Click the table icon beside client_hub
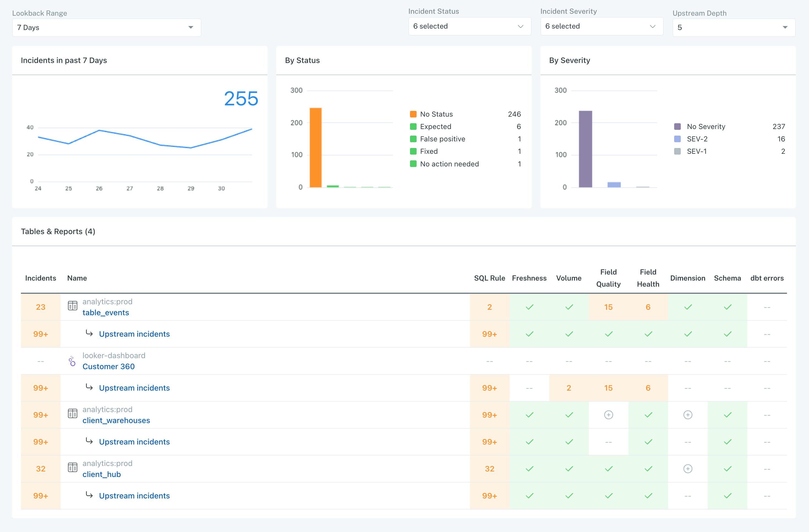This screenshot has width=809, height=532. [72, 467]
